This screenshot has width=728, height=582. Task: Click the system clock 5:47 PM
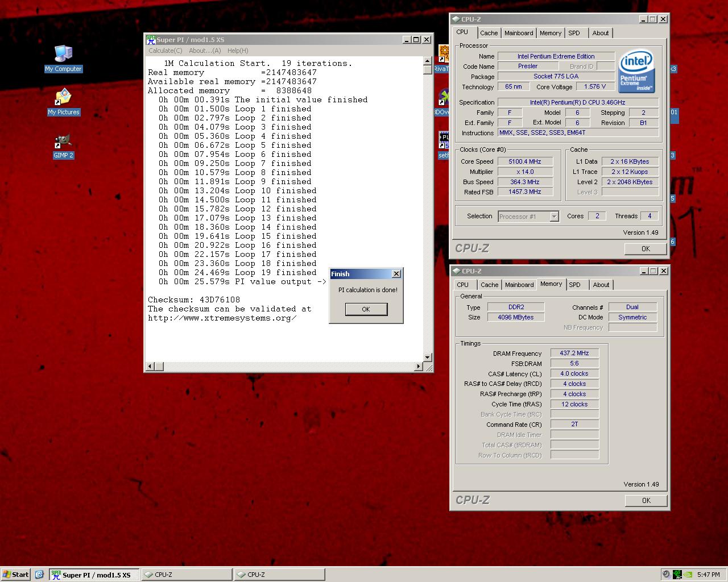(708, 575)
